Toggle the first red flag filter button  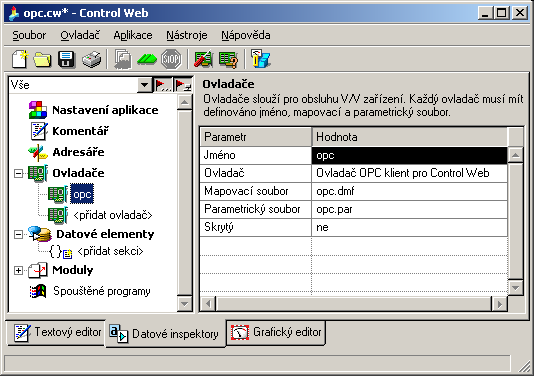[163, 85]
